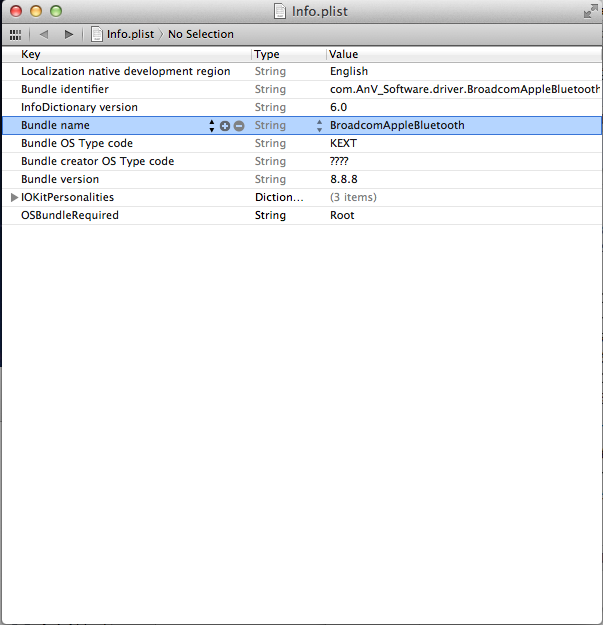The width and height of the screenshot is (603, 625).
Task: Enter full screen with the corner arrows icon
Action: tap(591, 11)
